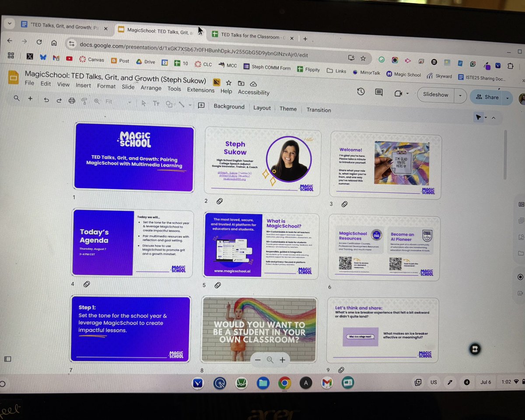This screenshot has height=420, width=525.
Task: Star the MagicSchool presentation
Action: (x=228, y=82)
